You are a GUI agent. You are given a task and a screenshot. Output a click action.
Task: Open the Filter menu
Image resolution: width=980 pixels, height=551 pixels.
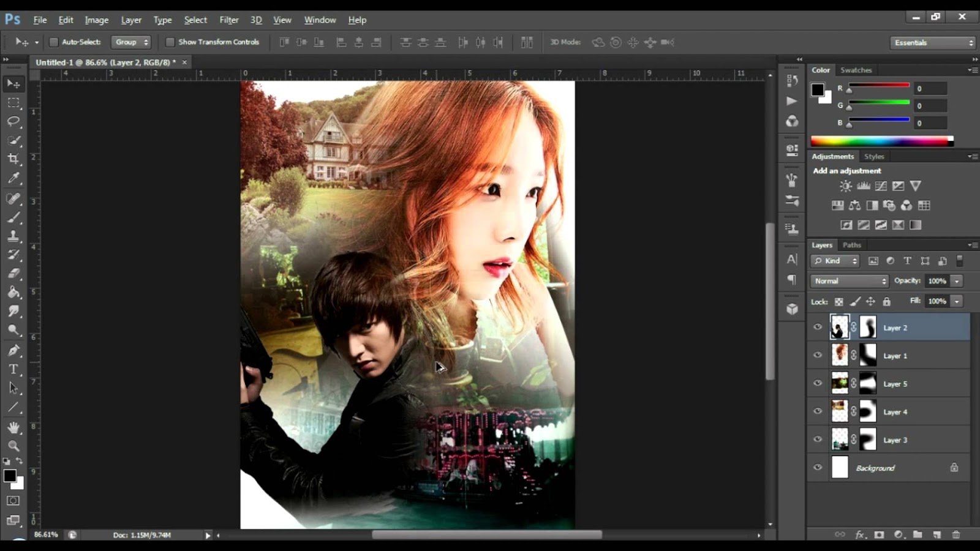point(229,20)
